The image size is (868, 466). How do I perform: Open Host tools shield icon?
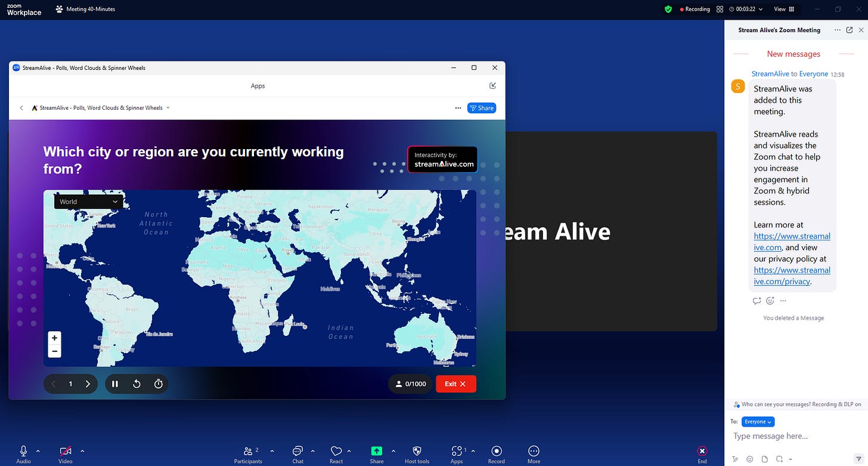417,452
